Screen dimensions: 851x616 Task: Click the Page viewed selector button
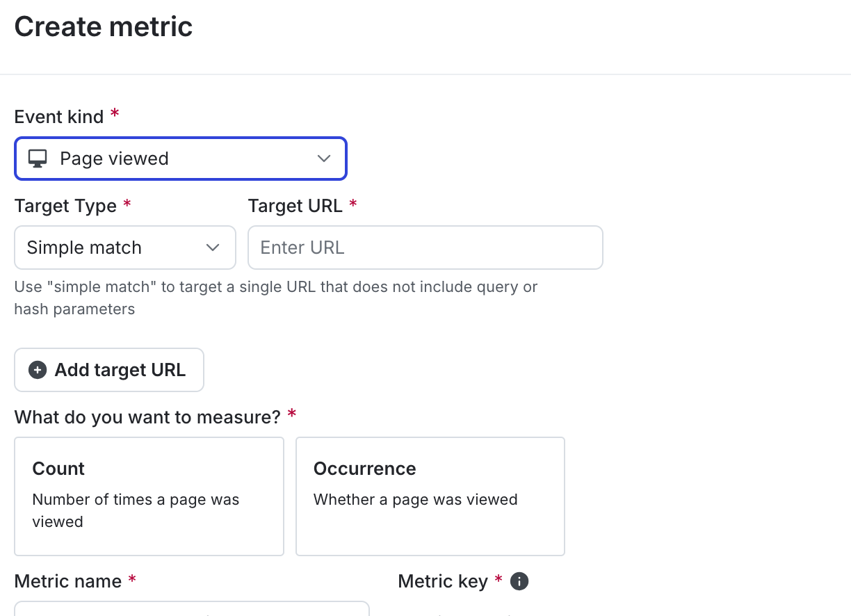click(x=181, y=159)
